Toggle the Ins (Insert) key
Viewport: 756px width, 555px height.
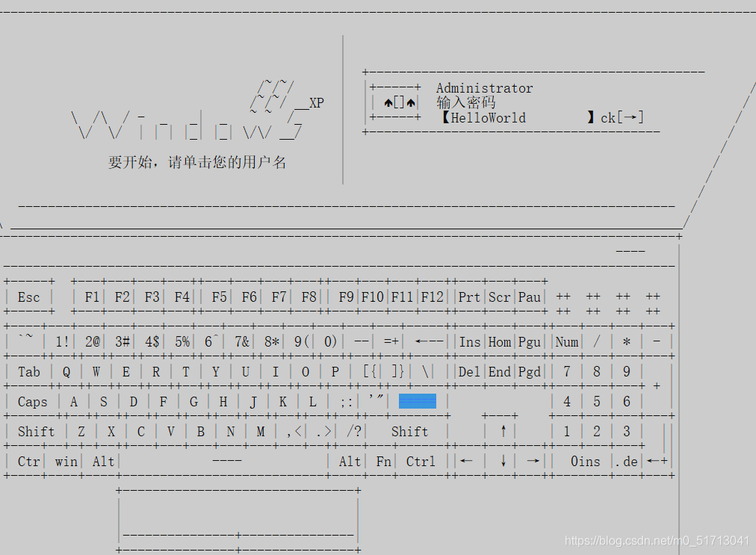[x=469, y=341]
